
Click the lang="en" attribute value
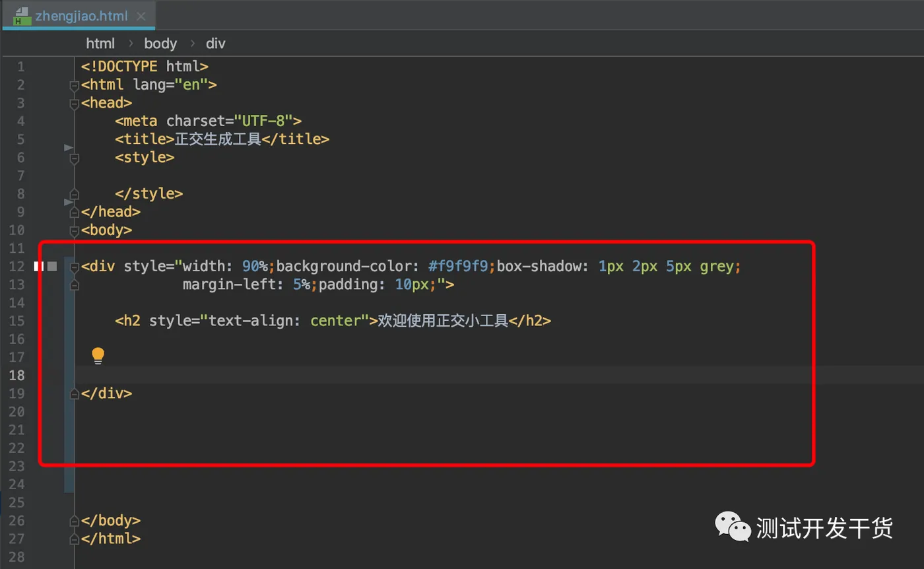tap(170, 84)
